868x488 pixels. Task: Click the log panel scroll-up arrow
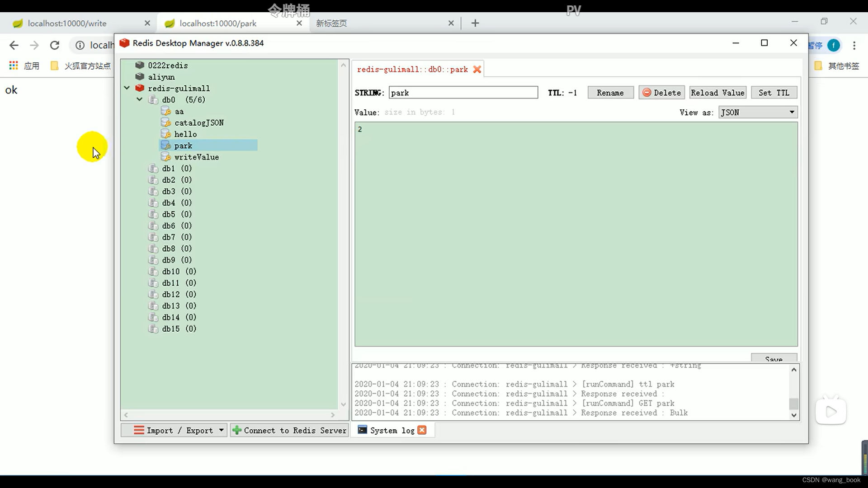(x=794, y=370)
